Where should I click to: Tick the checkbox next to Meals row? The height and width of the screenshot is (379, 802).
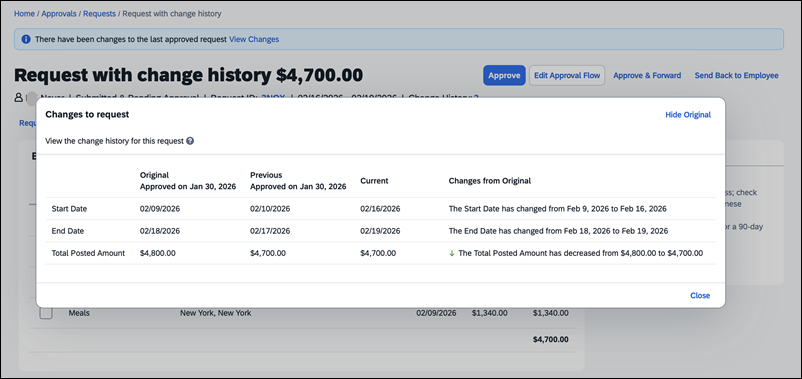pyautogui.click(x=46, y=313)
